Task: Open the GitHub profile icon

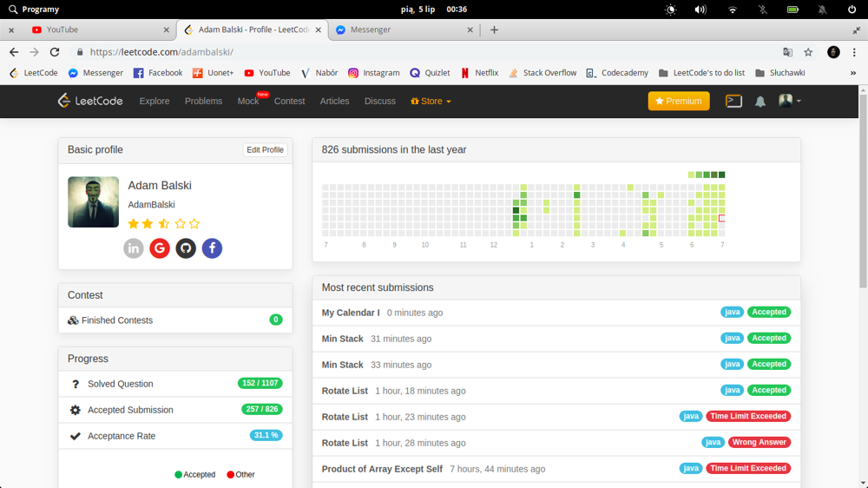Action: [186, 248]
